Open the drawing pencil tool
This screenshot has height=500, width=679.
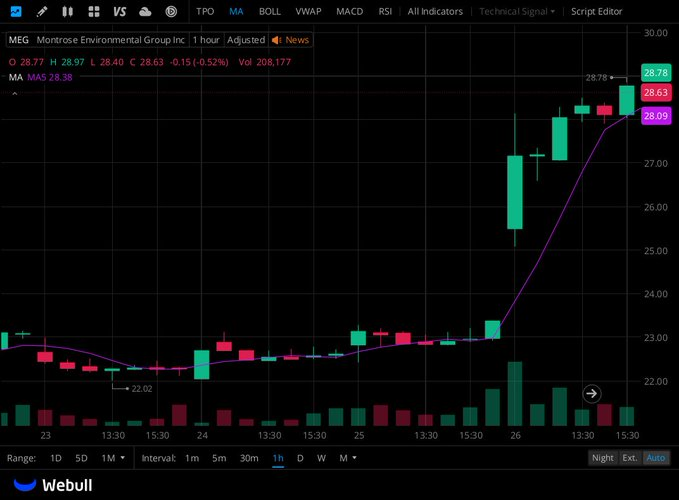(x=42, y=11)
